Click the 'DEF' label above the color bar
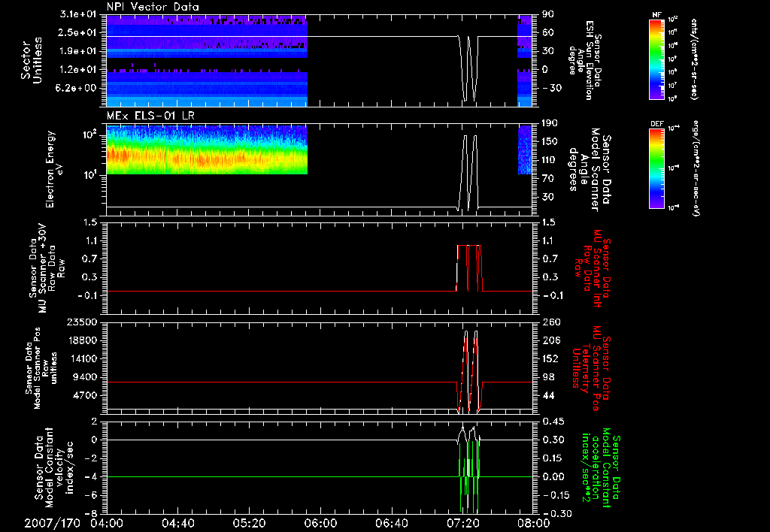This screenshot has height=532, width=770. 657,124
